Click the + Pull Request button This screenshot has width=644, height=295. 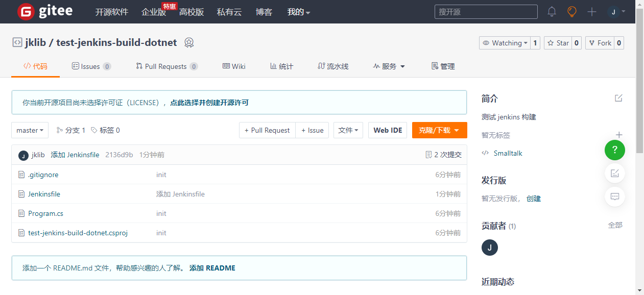click(267, 130)
